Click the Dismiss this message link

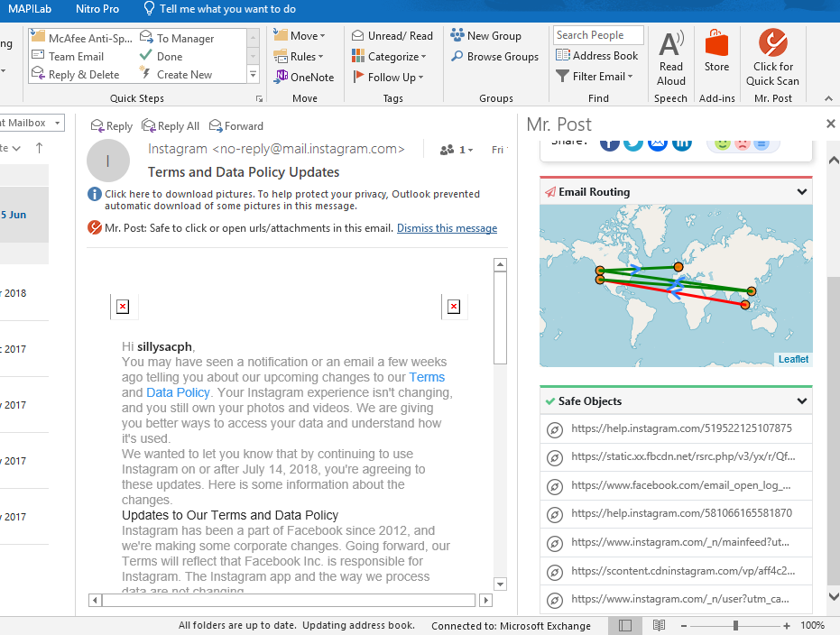pyautogui.click(x=447, y=228)
